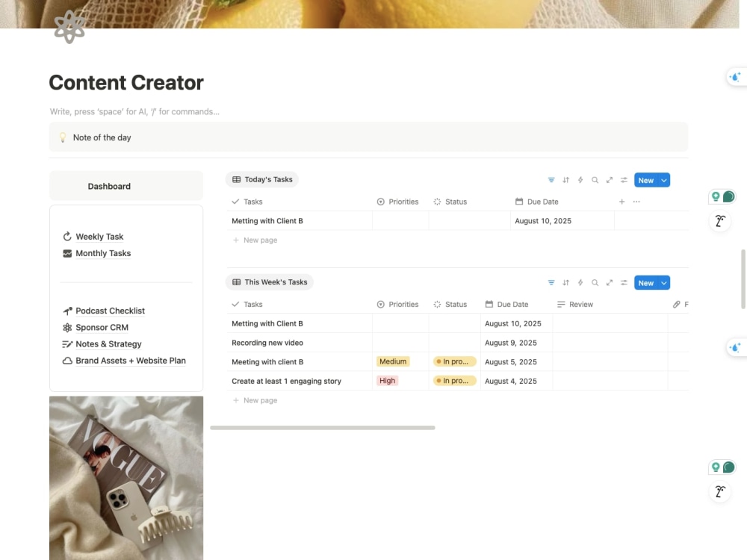Click the blue water-drop icon beside This Week's Tasks
The image size is (747, 560).
coord(736,348)
